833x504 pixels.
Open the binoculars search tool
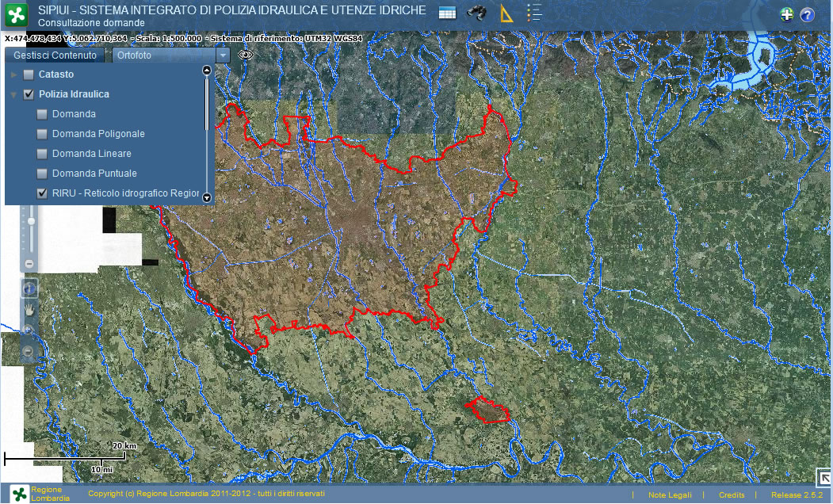click(x=476, y=13)
